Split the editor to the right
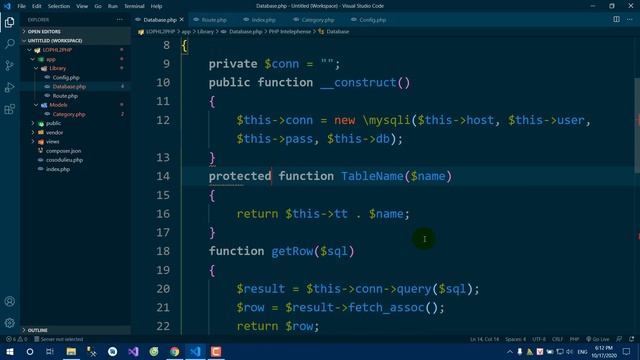 pos(616,20)
